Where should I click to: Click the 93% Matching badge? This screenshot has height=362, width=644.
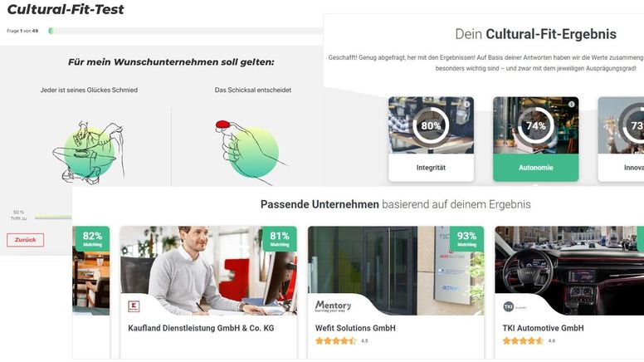466,239
